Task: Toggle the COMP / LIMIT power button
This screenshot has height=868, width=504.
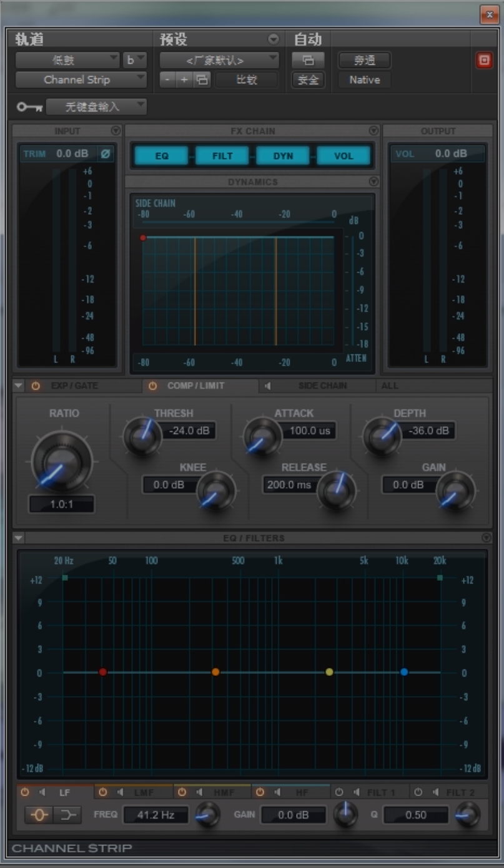Action: point(152,386)
